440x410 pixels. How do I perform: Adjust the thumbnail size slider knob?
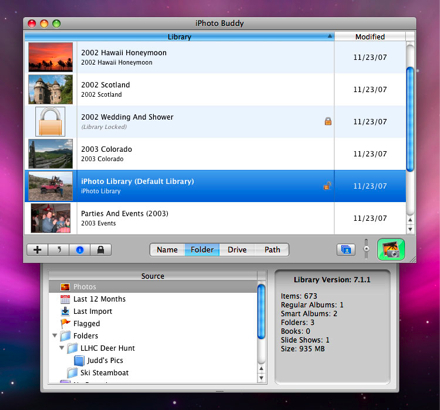click(x=366, y=249)
